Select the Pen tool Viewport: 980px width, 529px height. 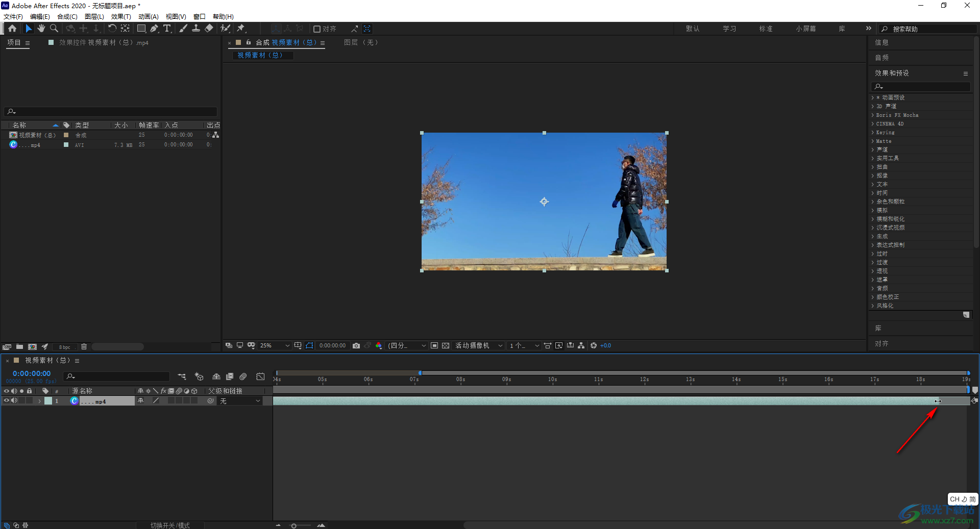pos(154,29)
